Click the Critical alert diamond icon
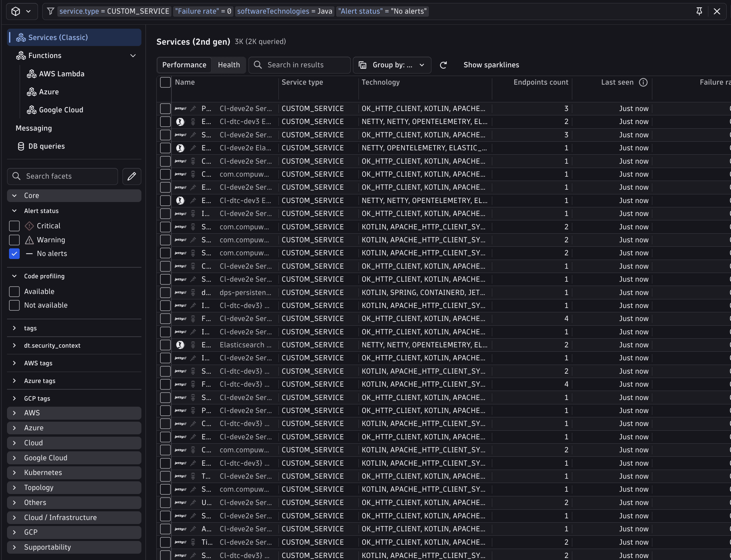The width and height of the screenshot is (731, 560). (29, 226)
